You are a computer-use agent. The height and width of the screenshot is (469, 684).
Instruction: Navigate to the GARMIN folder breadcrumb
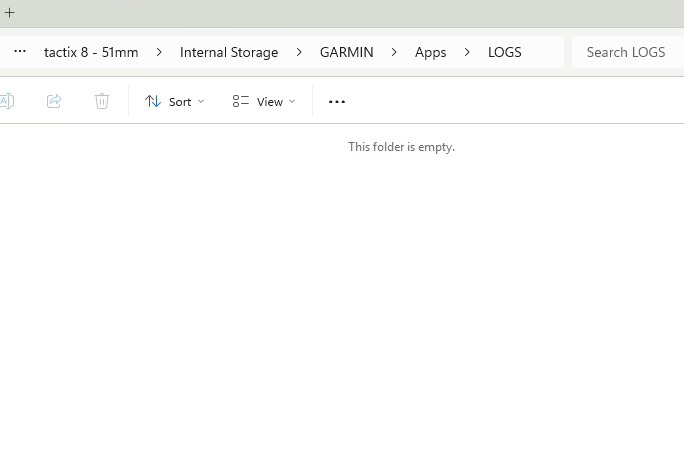coord(346,52)
